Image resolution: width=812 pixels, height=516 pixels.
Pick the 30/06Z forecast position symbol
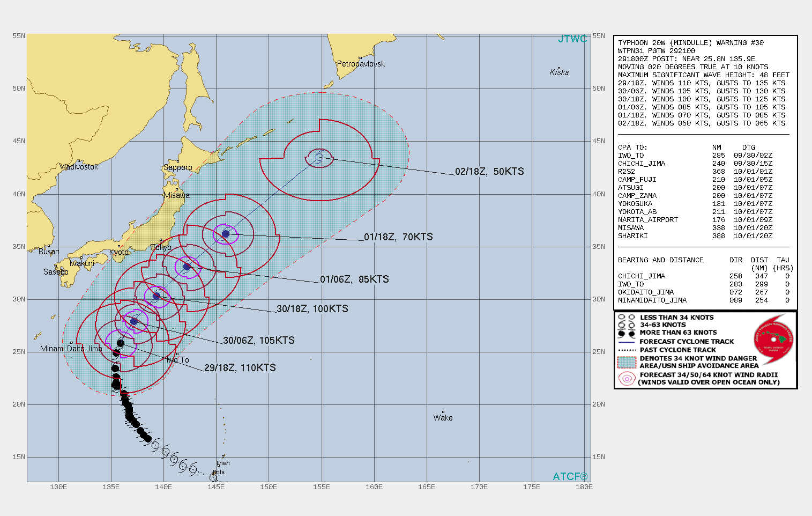[x=134, y=321]
